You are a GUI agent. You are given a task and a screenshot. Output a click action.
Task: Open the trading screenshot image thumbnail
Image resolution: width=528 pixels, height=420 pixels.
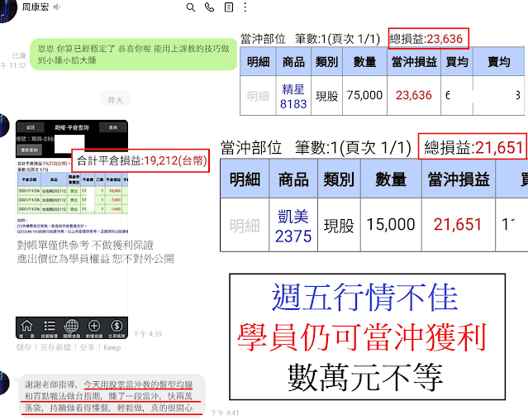pyautogui.click(x=72, y=229)
